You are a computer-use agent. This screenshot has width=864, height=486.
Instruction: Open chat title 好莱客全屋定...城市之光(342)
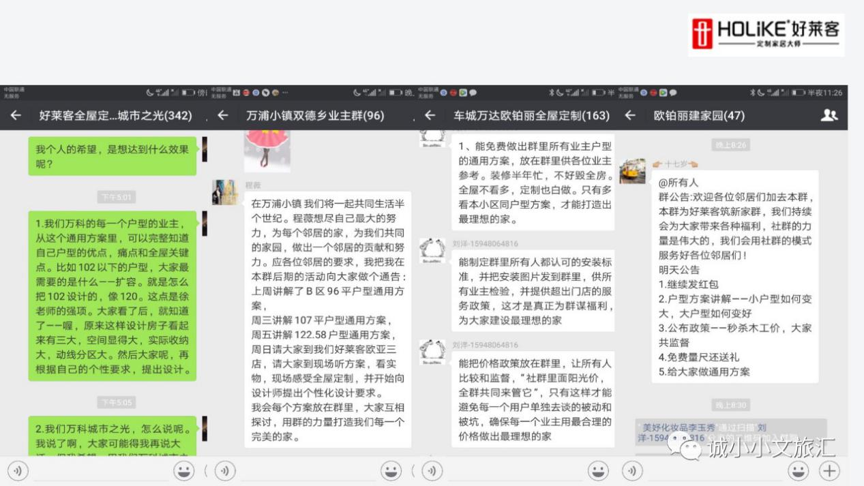click(115, 116)
